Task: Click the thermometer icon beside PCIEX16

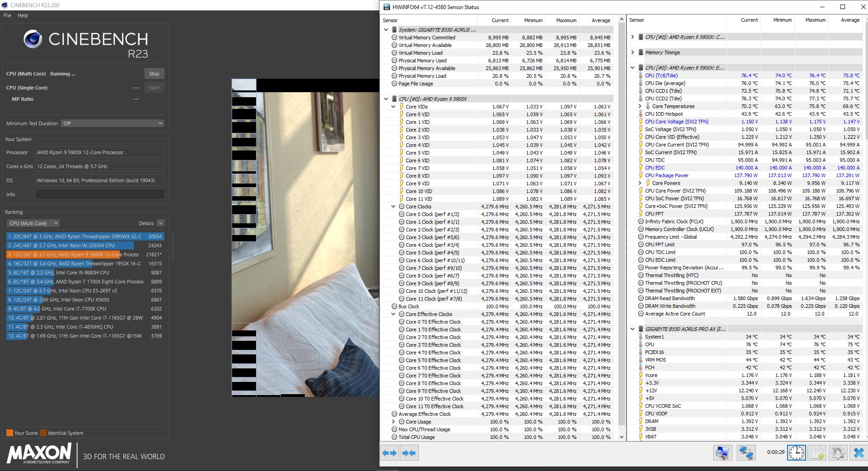Action: click(640, 352)
